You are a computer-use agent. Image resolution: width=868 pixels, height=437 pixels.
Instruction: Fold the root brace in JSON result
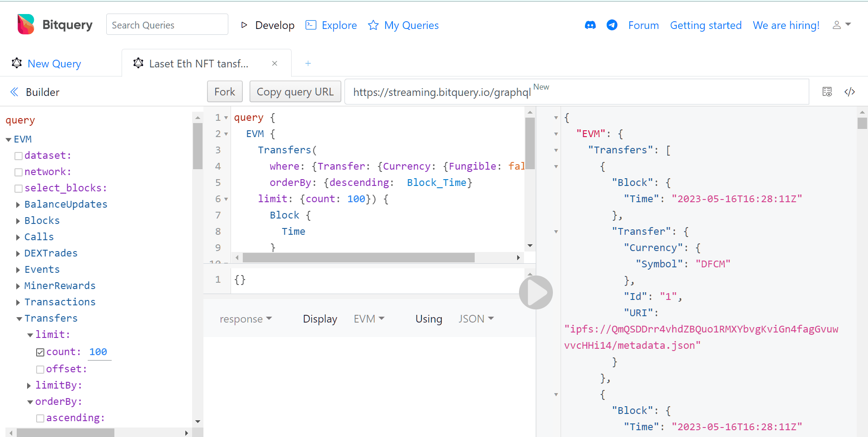(556, 118)
